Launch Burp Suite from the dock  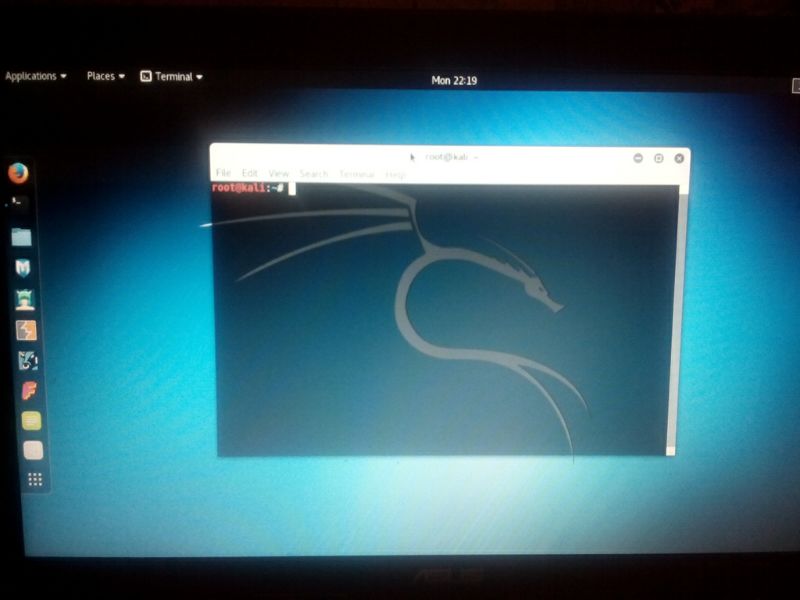pyautogui.click(x=26, y=330)
